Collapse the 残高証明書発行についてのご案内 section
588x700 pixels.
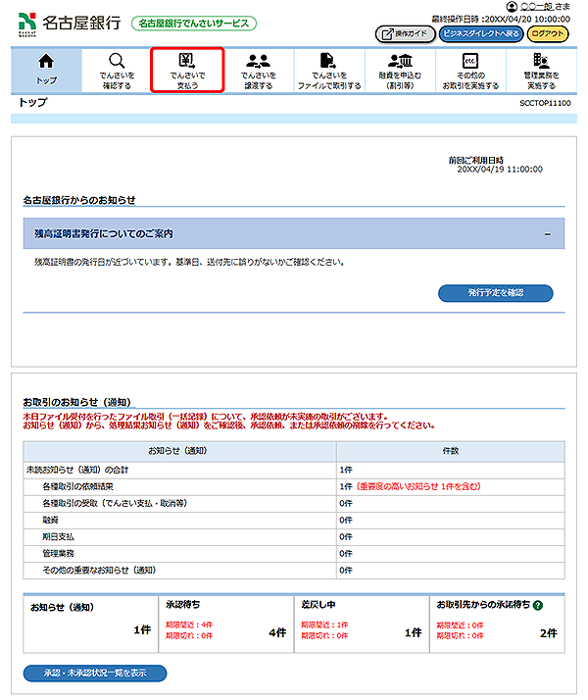coord(547,234)
